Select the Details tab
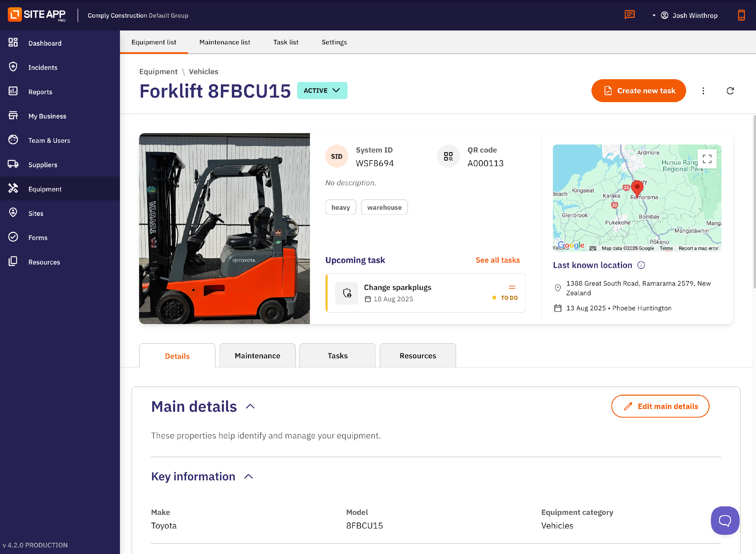This screenshot has height=554, width=756. [177, 356]
